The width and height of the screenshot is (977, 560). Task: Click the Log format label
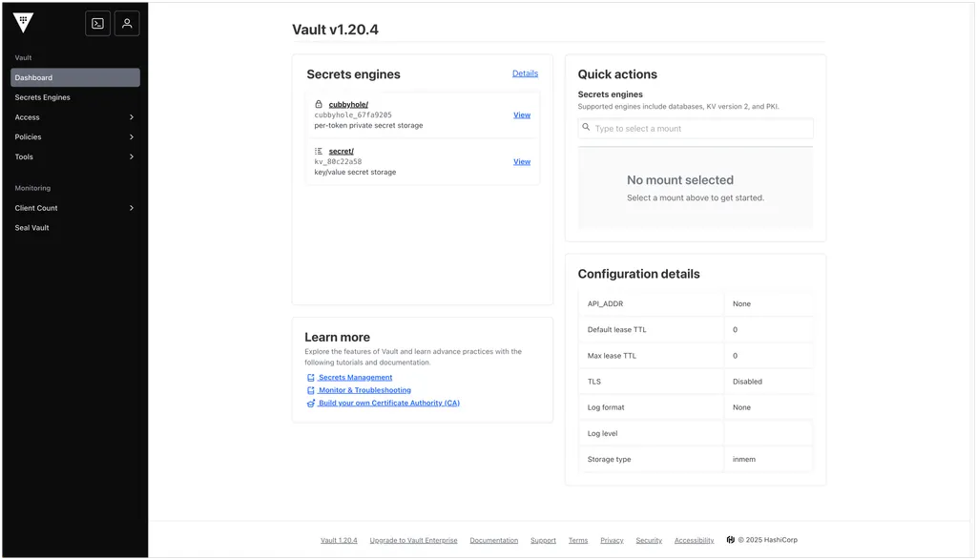pyautogui.click(x=606, y=408)
